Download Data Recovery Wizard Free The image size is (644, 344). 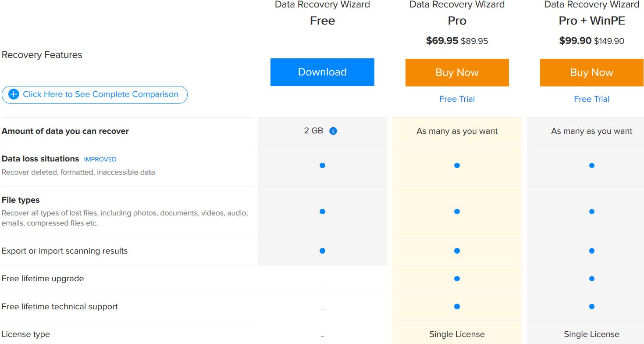[x=322, y=72]
